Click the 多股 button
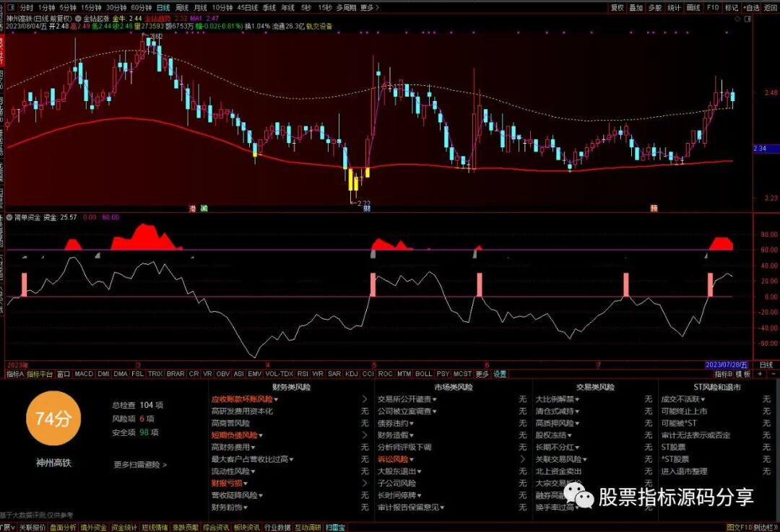The width and height of the screenshot is (780, 532). (x=655, y=7)
